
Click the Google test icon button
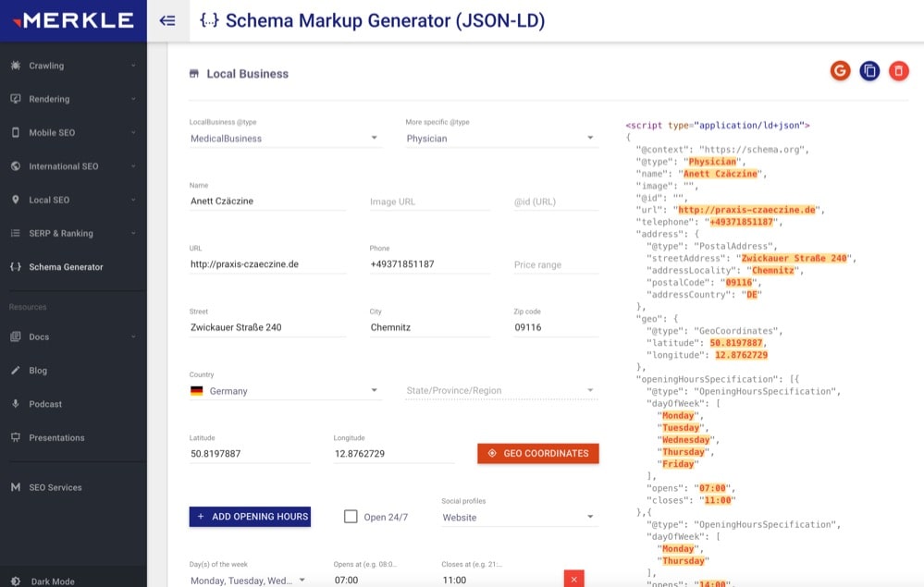(x=840, y=71)
